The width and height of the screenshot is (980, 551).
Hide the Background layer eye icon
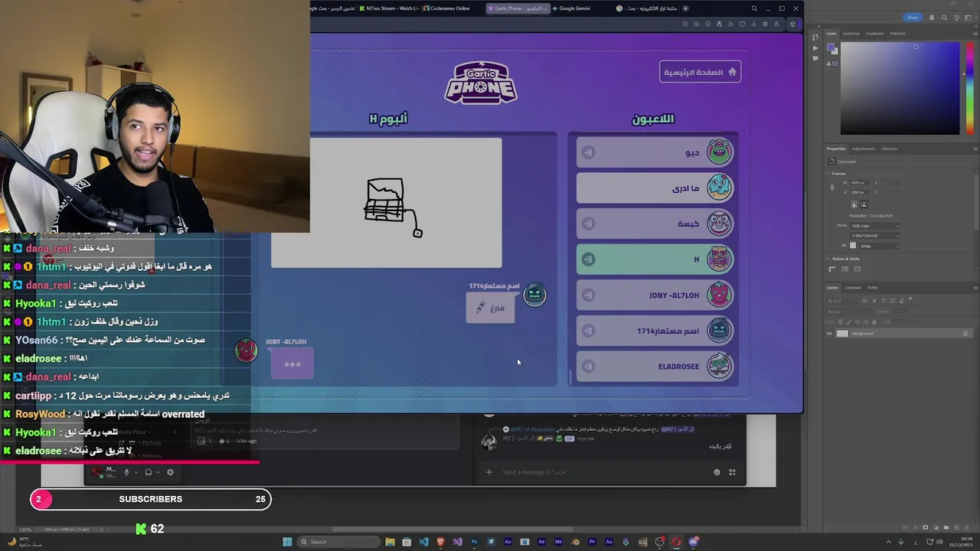pyautogui.click(x=829, y=334)
